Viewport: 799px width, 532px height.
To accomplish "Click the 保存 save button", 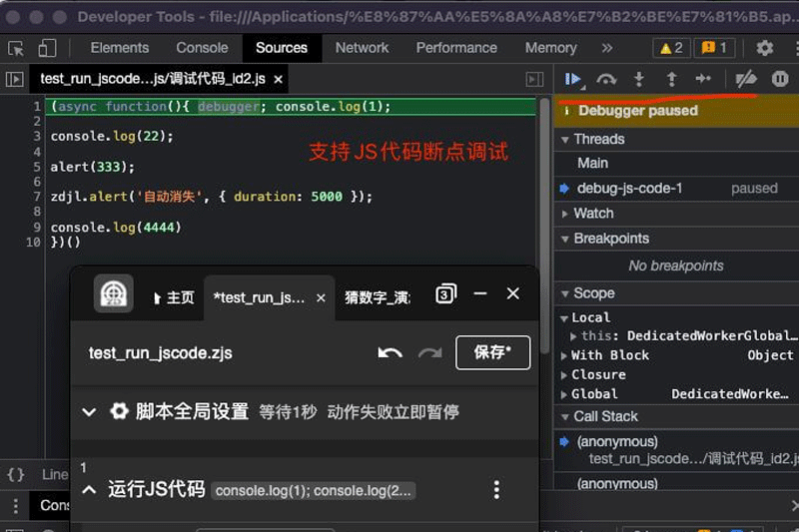I will tap(492, 352).
